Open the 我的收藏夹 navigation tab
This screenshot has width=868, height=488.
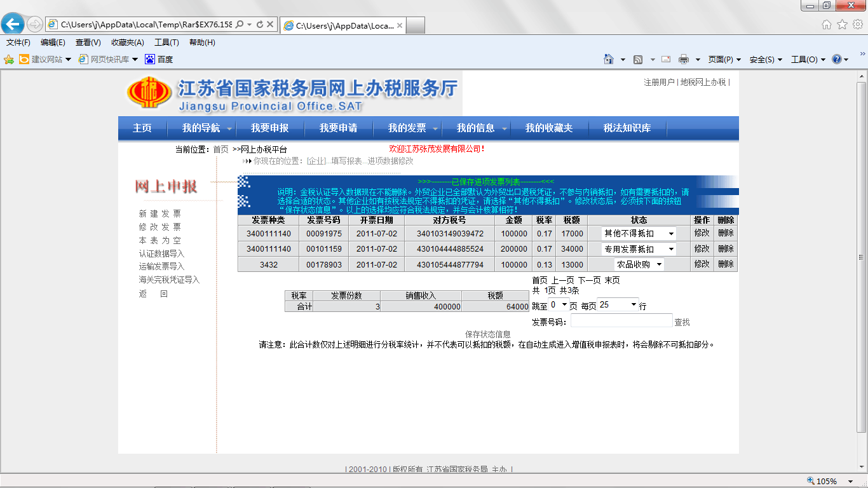pyautogui.click(x=549, y=128)
